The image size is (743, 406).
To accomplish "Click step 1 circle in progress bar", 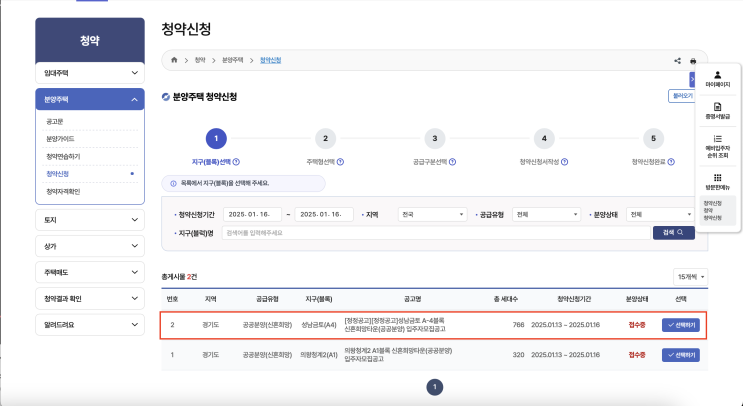I will click(216, 138).
